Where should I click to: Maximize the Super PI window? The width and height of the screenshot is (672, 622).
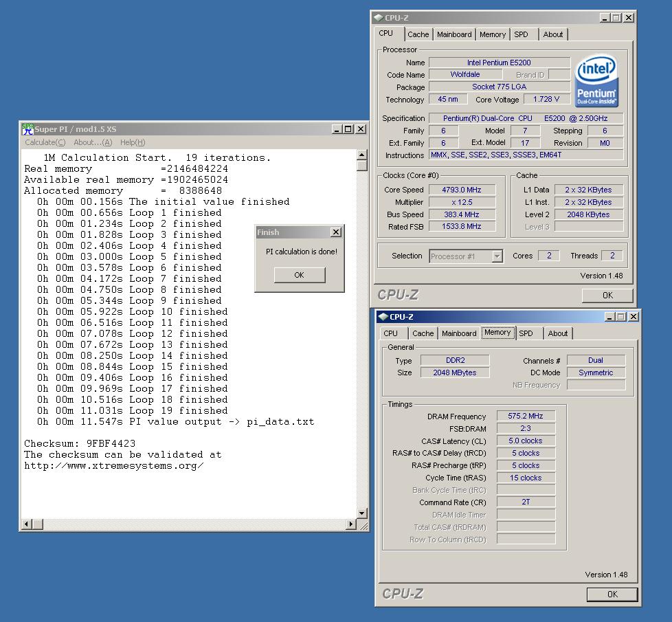(x=348, y=129)
